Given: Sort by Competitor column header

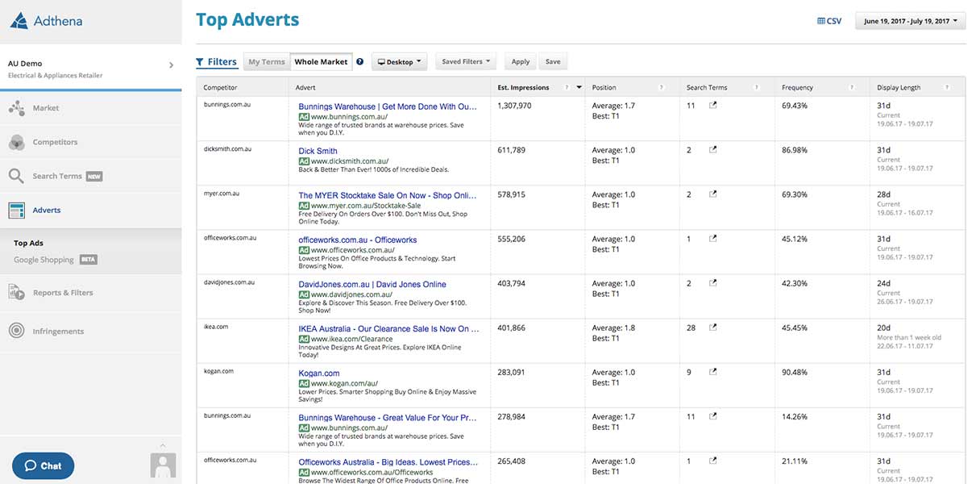Looking at the screenshot, I should 220,87.
